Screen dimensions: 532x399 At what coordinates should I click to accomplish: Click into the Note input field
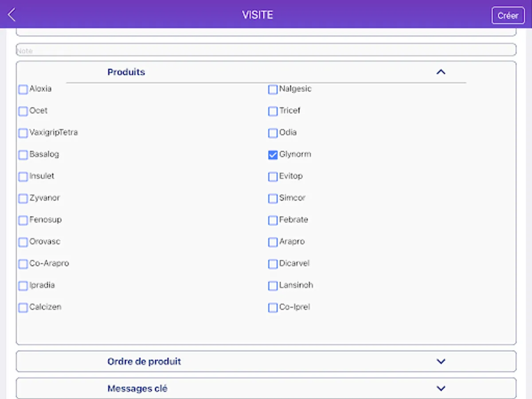[266, 50]
